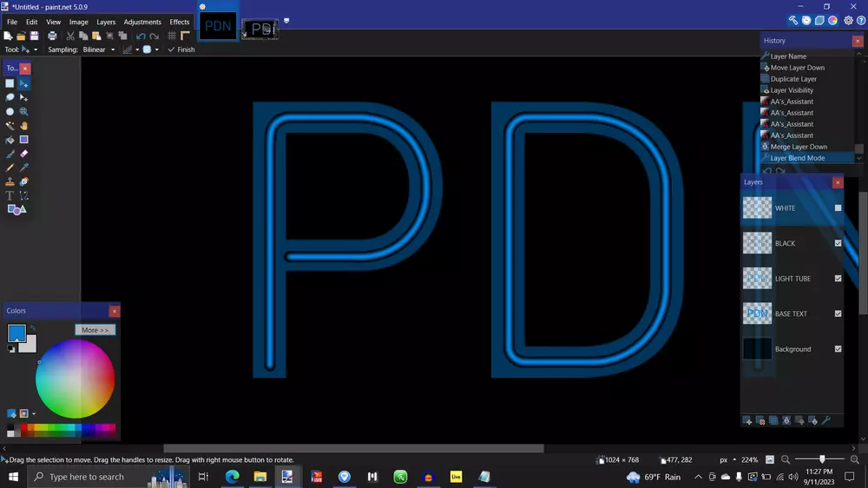
Task: Select the Ellipse Select tool
Action: point(10,112)
